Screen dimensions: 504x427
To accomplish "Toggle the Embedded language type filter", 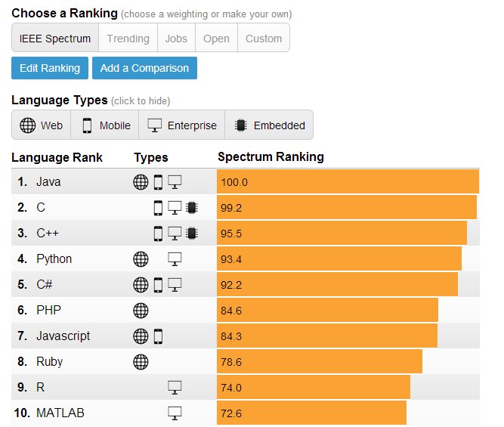I will pyautogui.click(x=270, y=125).
